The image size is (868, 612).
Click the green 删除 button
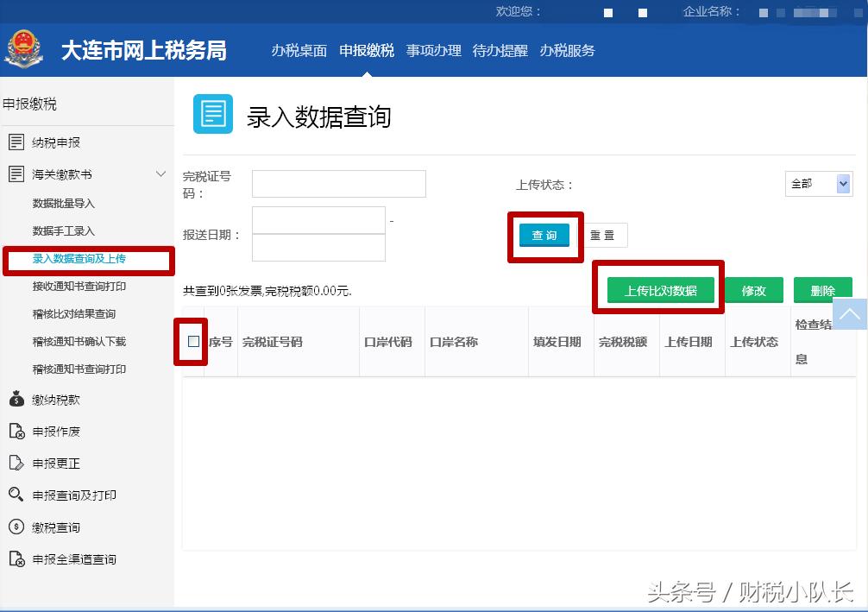click(822, 289)
